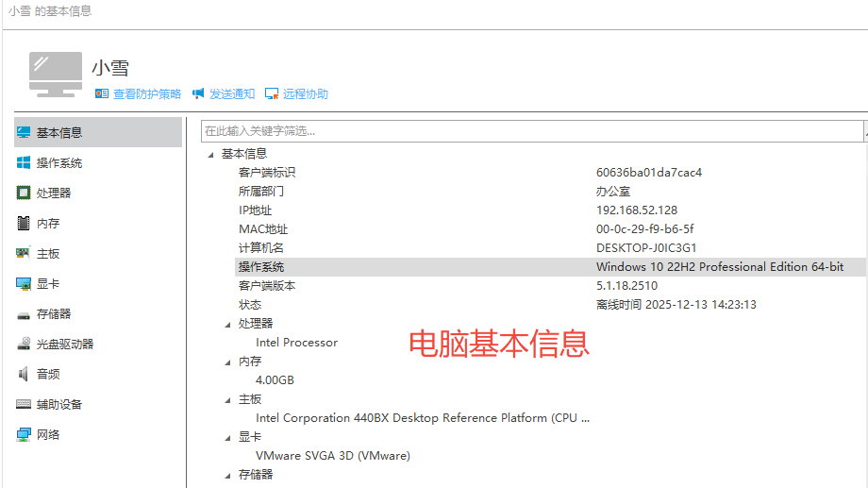Click the 操作系统 Windows logo icon
This screenshot has height=488, width=868.
coord(24,162)
